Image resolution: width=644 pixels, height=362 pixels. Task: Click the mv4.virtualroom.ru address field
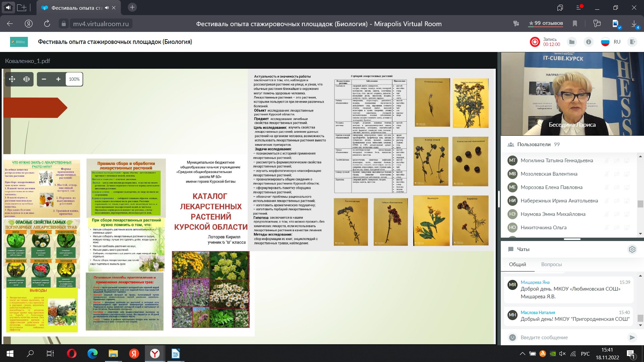[x=101, y=24]
